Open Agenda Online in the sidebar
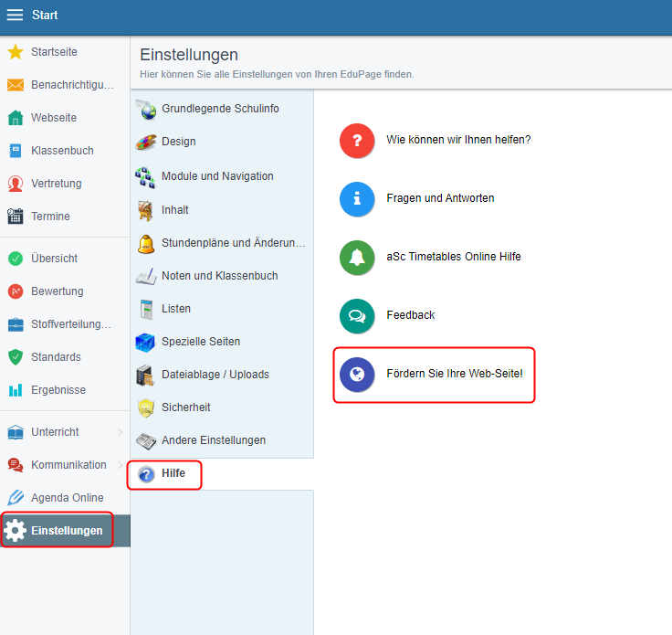Screen dimensions: 672x635 click(x=65, y=498)
